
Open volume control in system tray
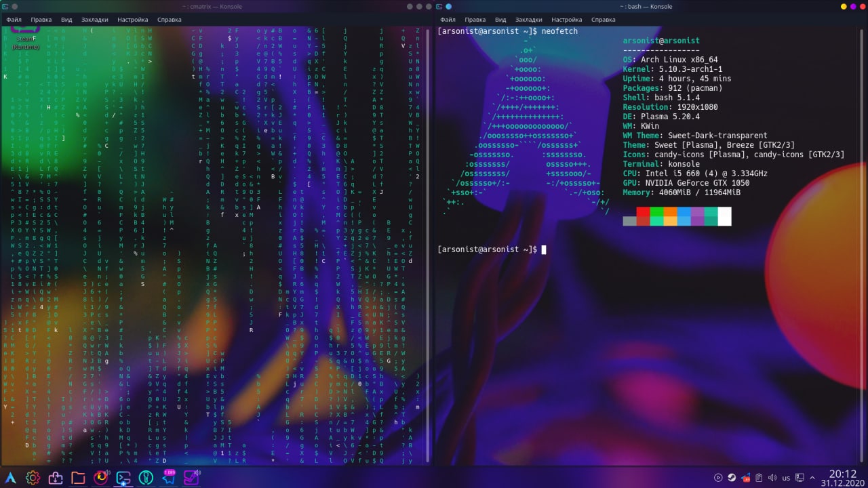(x=772, y=478)
